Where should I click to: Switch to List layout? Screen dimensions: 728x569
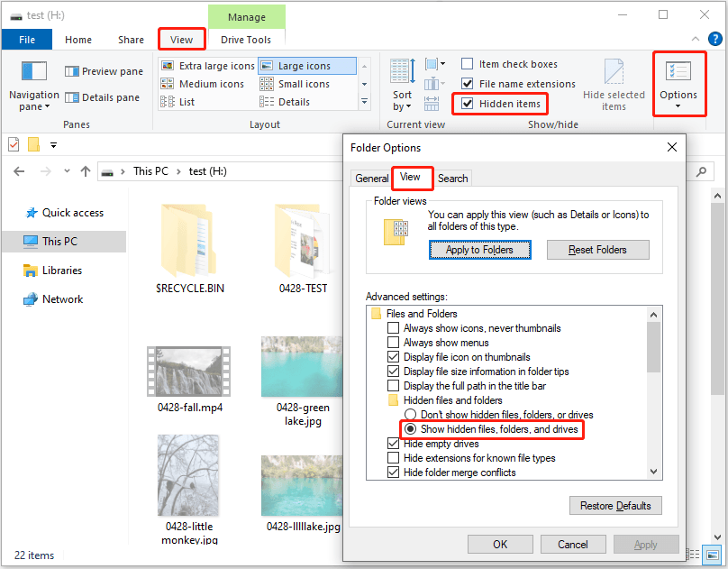point(177,102)
